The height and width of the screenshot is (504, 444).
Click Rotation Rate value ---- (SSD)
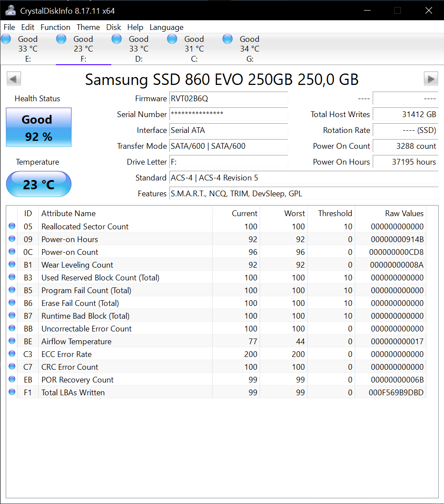(x=405, y=130)
